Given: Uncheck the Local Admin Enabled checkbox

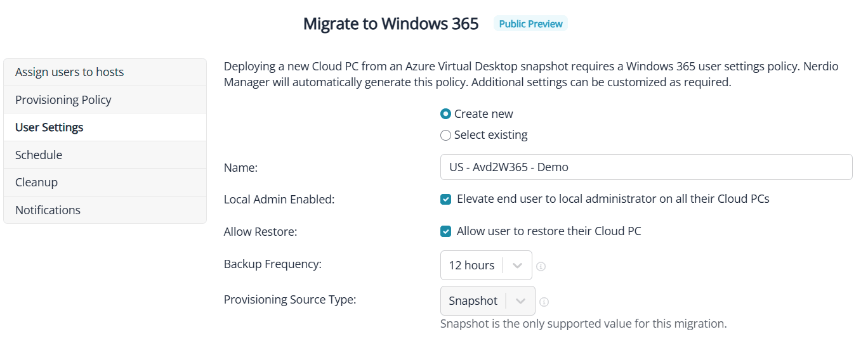Looking at the screenshot, I should point(446,199).
